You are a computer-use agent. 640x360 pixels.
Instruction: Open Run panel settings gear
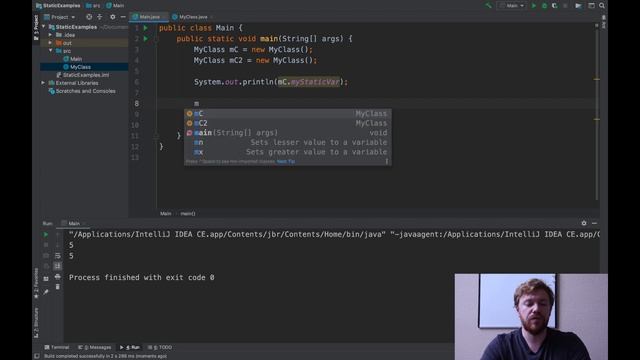584,223
